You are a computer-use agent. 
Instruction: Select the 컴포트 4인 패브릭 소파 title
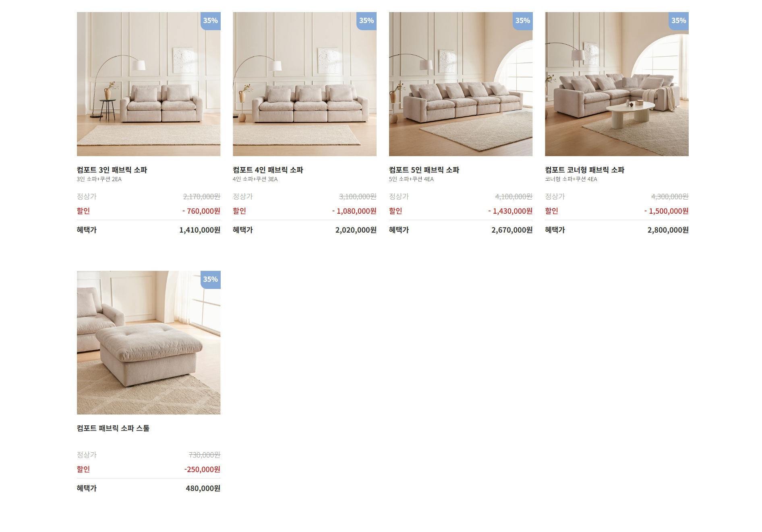pyautogui.click(x=268, y=170)
